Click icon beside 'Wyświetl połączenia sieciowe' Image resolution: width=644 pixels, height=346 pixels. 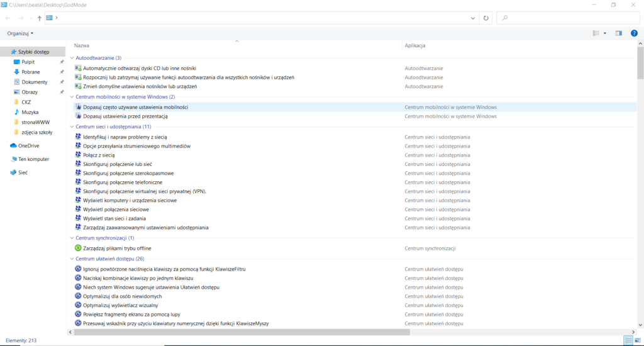(78, 209)
